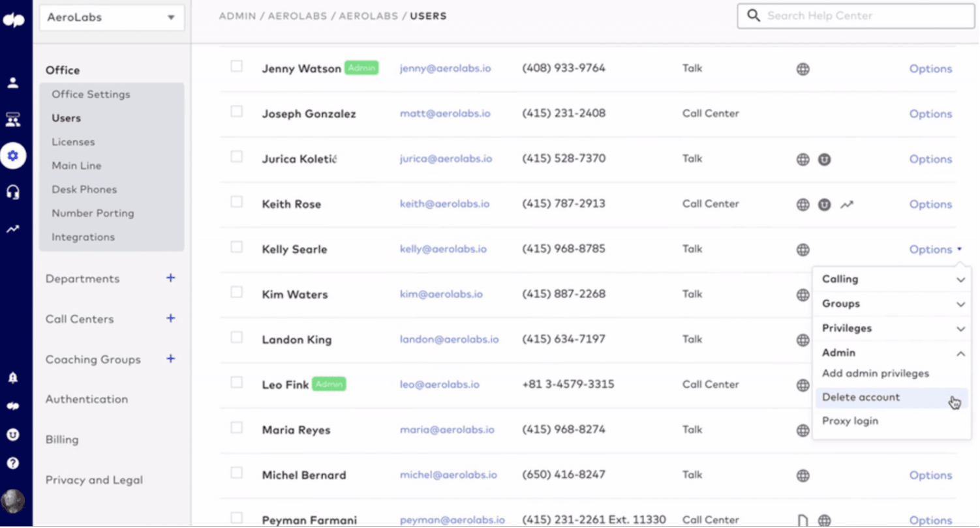The image size is (980, 528).
Task: Check the box for Jenny Watson
Action: pyautogui.click(x=236, y=66)
